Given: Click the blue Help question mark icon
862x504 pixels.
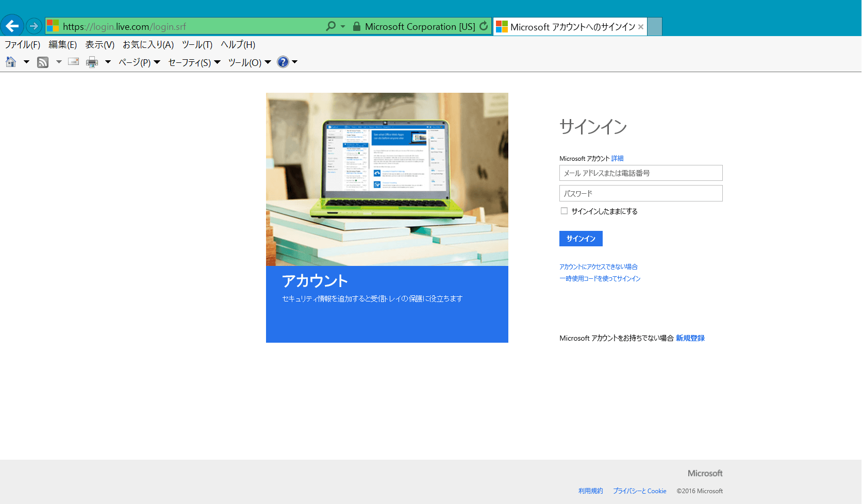Looking at the screenshot, I should (x=283, y=62).
